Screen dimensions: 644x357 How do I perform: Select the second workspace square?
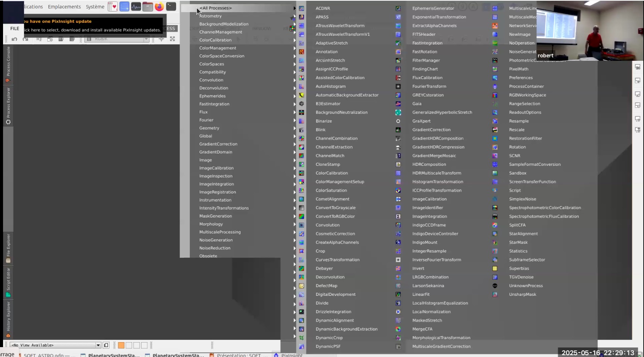(x=129, y=345)
